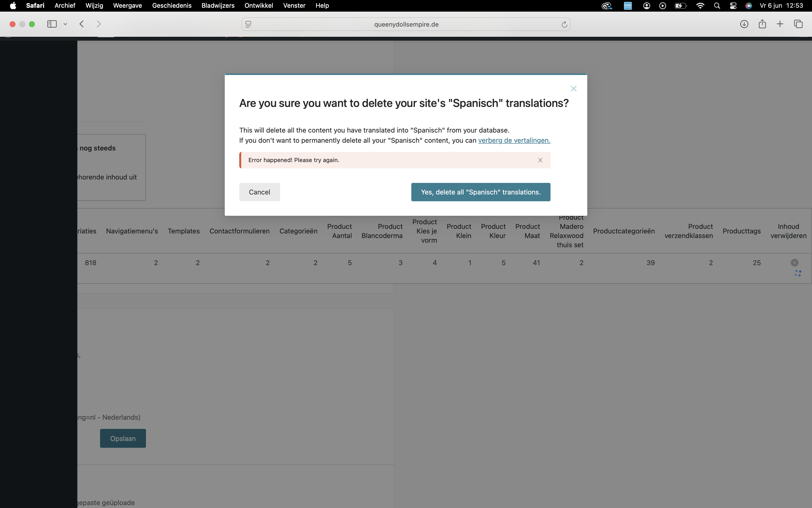Image resolution: width=812 pixels, height=508 pixels.
Task: Click the Siri icon in menu bar
Action: click(x=749, y=6)
